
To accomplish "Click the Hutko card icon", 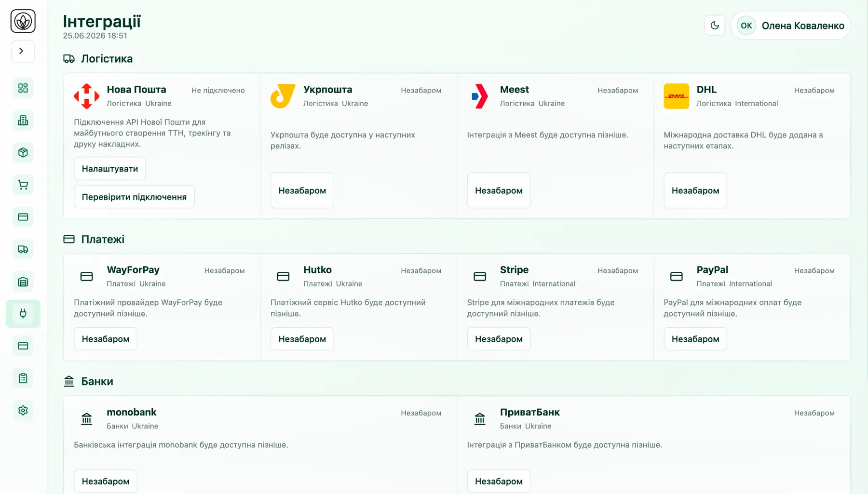I will click(283, 277).
